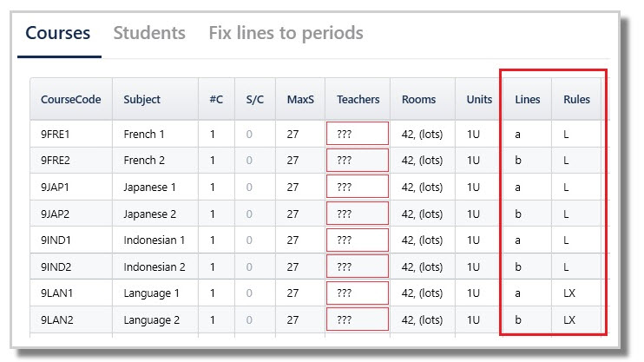Select the LX rule cell for Language 1
This screenshot has width=644, height=362.
tap(569, 293)
